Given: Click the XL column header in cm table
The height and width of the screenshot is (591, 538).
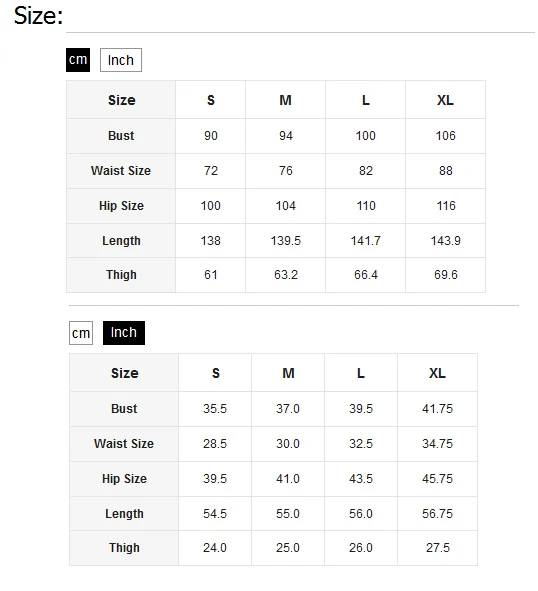Looking at the screenshot, I should (x=445, y=100).
